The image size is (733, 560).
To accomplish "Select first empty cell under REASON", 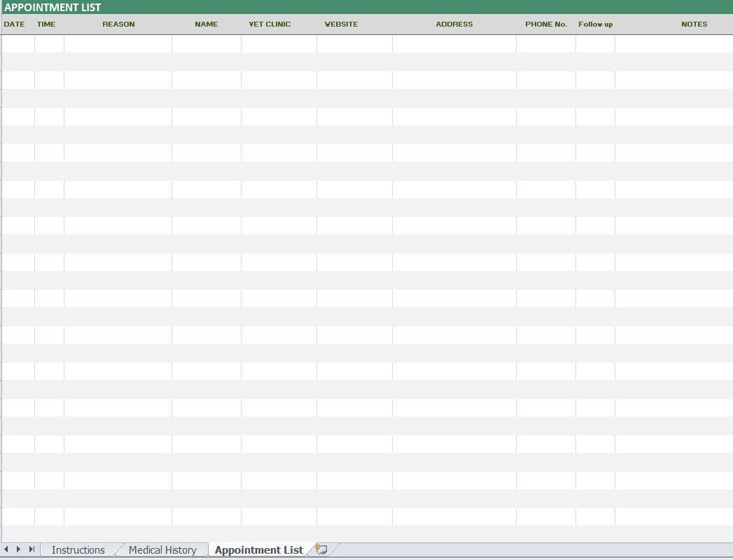I will pyautogui.click(x=118, y=44).
